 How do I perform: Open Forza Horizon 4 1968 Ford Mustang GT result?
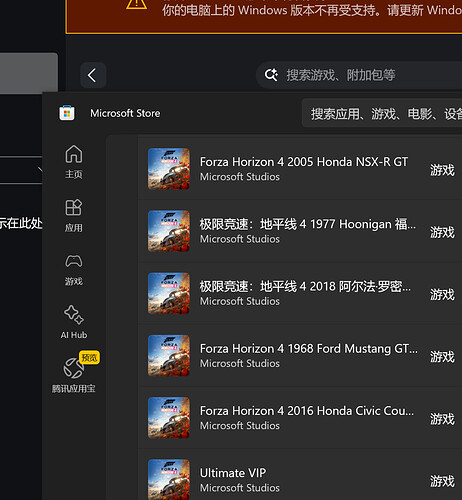[x=300, y=356]
